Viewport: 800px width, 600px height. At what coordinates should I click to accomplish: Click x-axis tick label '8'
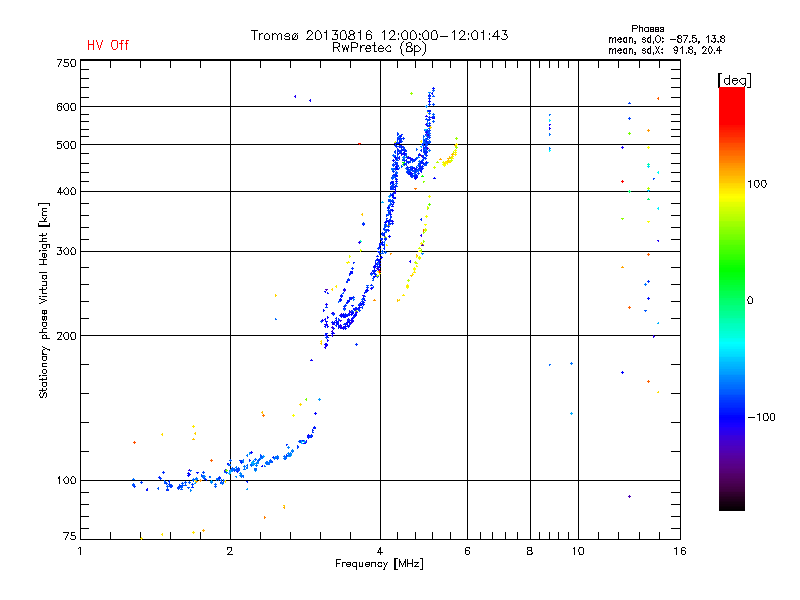coord(530,551)
